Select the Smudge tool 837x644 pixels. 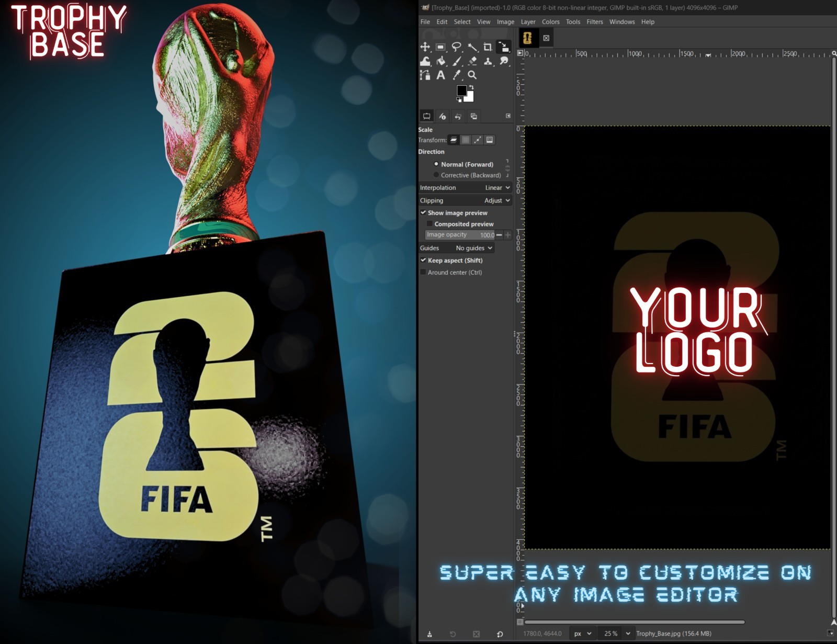[x=504, y=61]
